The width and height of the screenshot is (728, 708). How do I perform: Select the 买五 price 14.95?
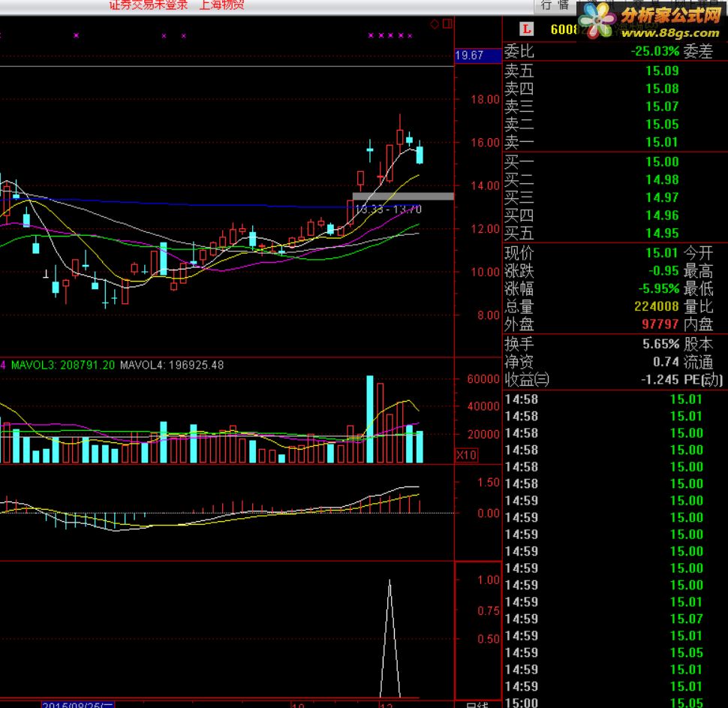pos(662,233)
